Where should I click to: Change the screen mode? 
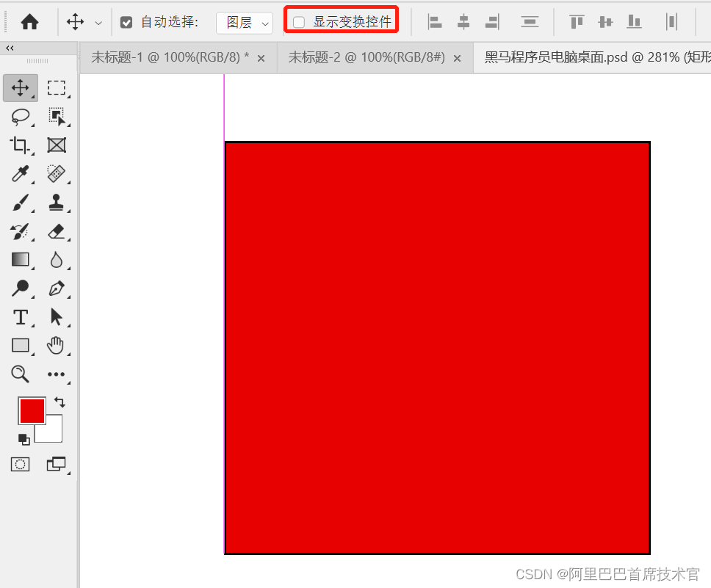[x=57, y=464]
